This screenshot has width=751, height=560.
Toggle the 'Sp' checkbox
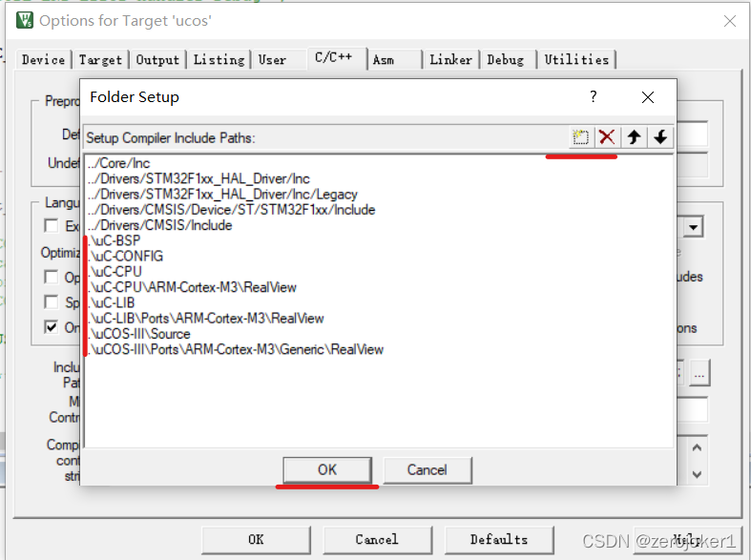click(x=52, y=302)
